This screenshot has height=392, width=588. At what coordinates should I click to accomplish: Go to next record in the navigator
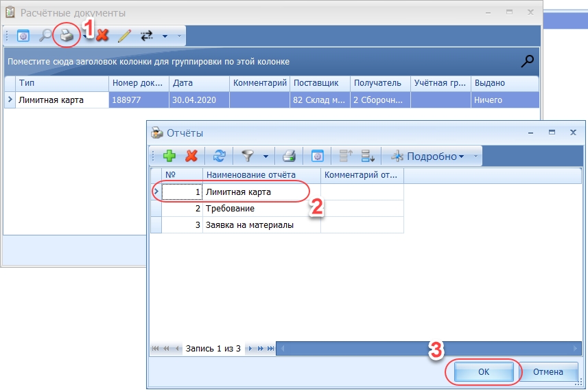(x=251, y=349)
